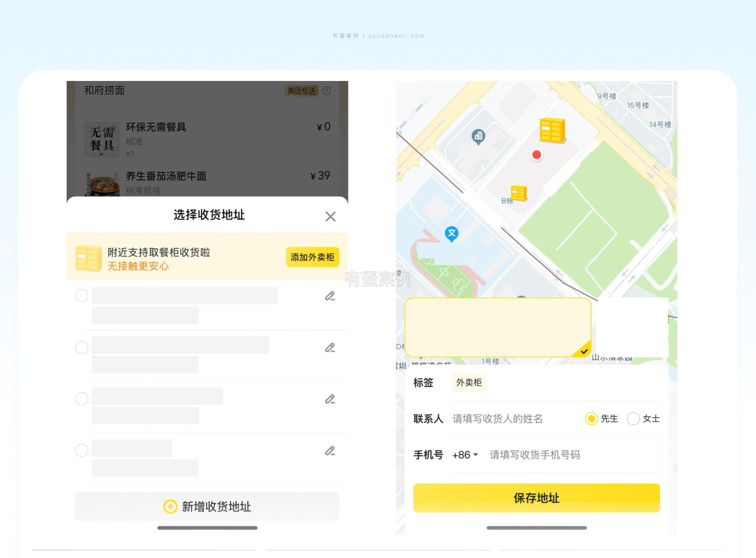Edit the second saved address

(x=330, y=348)
